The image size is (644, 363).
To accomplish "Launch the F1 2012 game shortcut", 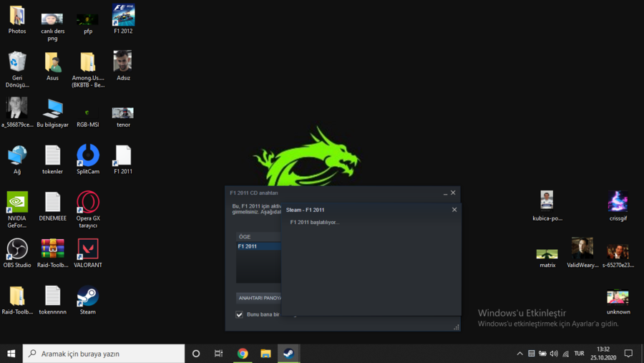I will [x=123, y=19].
